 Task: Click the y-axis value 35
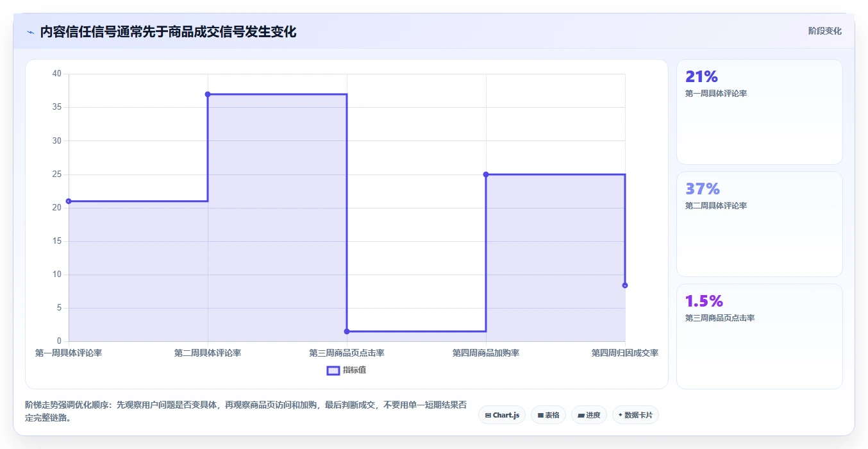click(x=57, y=107)
